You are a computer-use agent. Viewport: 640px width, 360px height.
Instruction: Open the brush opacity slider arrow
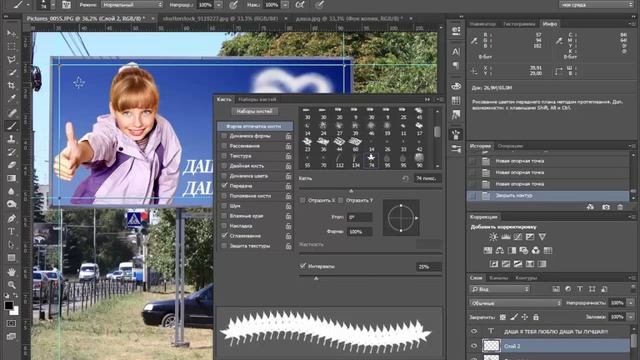coord(219,5)
